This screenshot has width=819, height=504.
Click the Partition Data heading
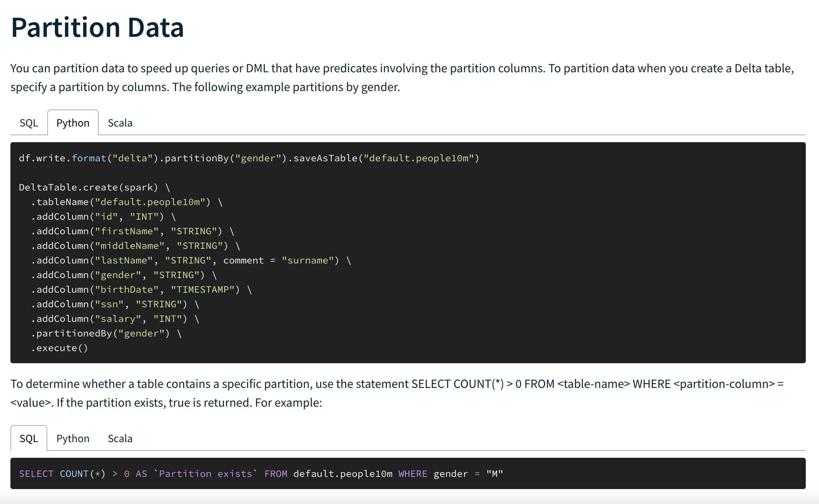tap(97, 28)
